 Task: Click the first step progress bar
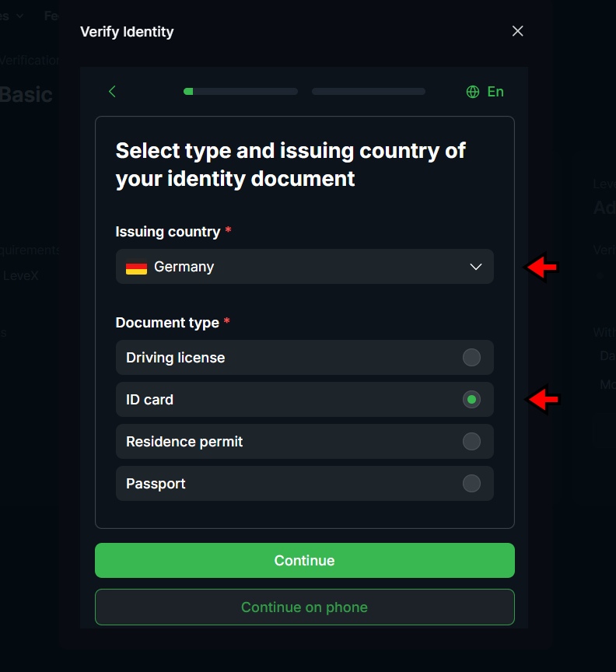point(240,91)
